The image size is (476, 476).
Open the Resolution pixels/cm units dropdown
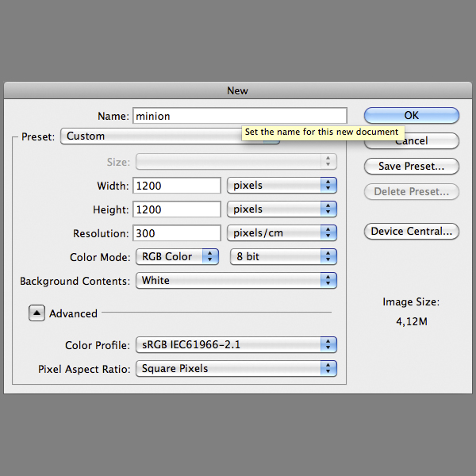tap(282, 233)
